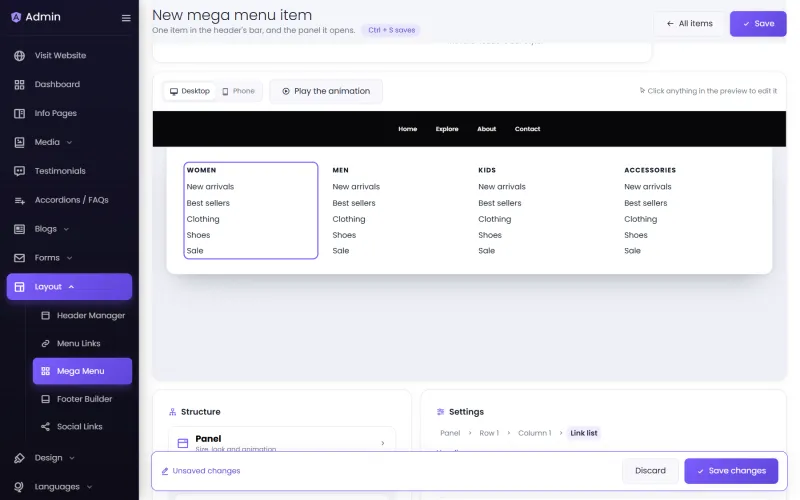Click Row 1 in Settings breadcrumb

click(489, 433)
